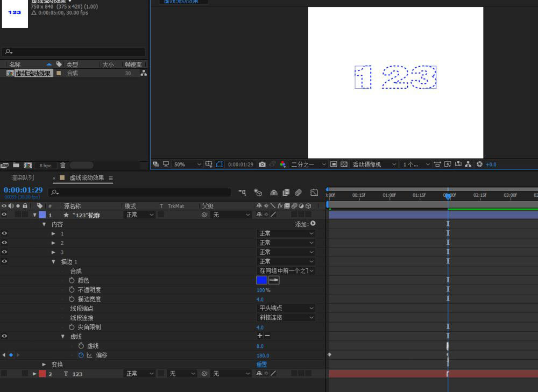
Task: Open the composition mini-flowchart
Action: click(x=243, y=192)
